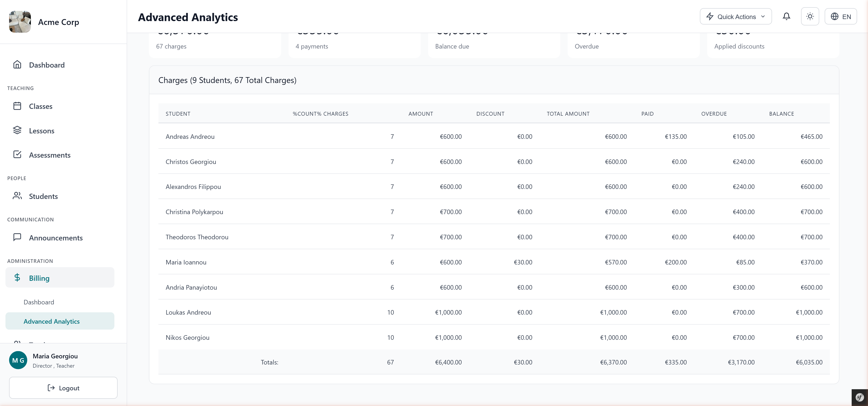Image resolution: width=868 pixels, height=406 pixels.
Task: Click the Acme Corp organization name
Action: (x=59, y=22)
